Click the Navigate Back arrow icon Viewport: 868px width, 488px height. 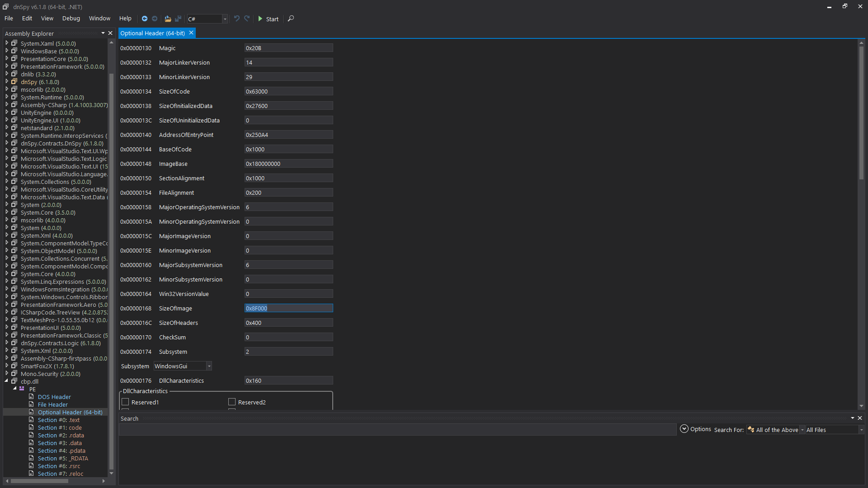pyautogui.click(x=145, y=19)
